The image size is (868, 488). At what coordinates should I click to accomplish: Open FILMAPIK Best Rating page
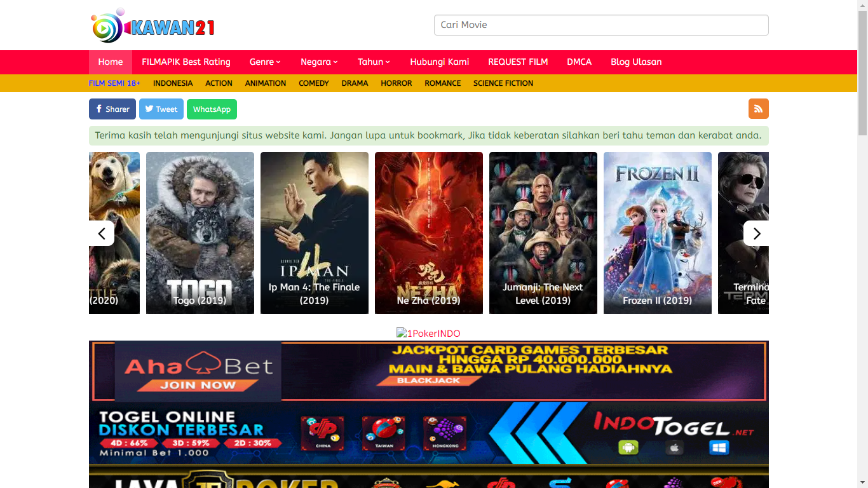click(x=186, y=62)
